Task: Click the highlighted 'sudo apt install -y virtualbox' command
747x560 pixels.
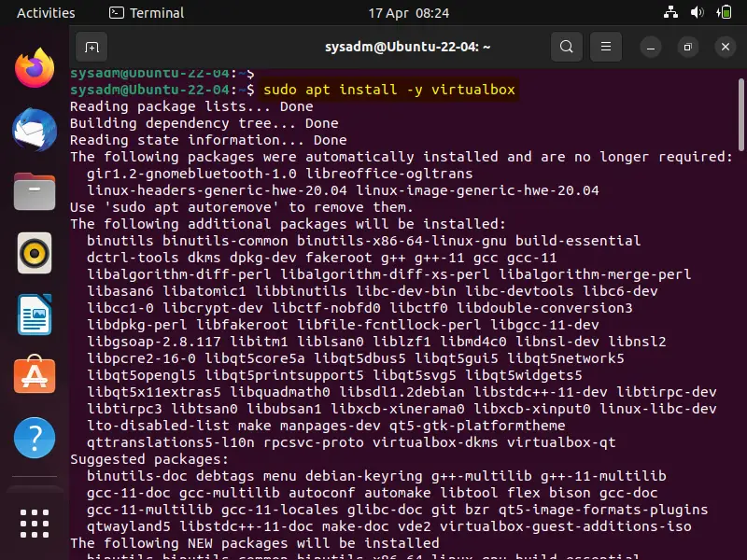Action: tap(388, 90)
